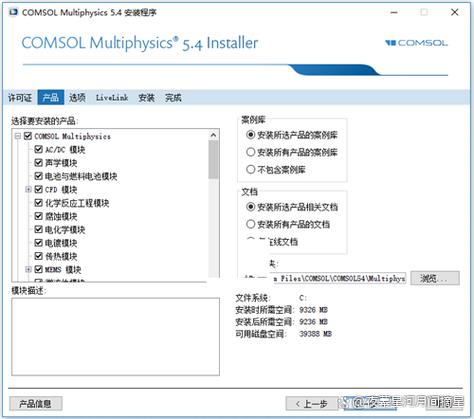
Task: Select the 传热模块 label in the tree
Action: [x=61, y=256]
